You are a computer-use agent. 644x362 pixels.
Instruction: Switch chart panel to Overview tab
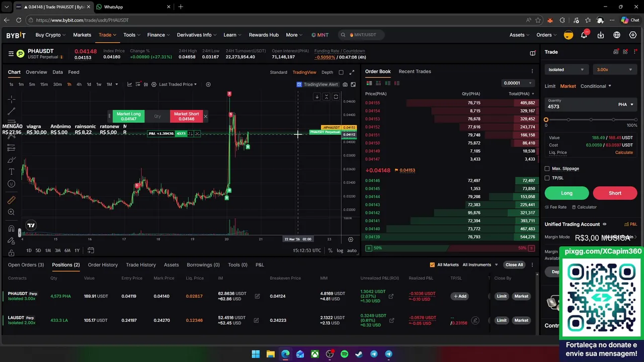tap(36, 72)
